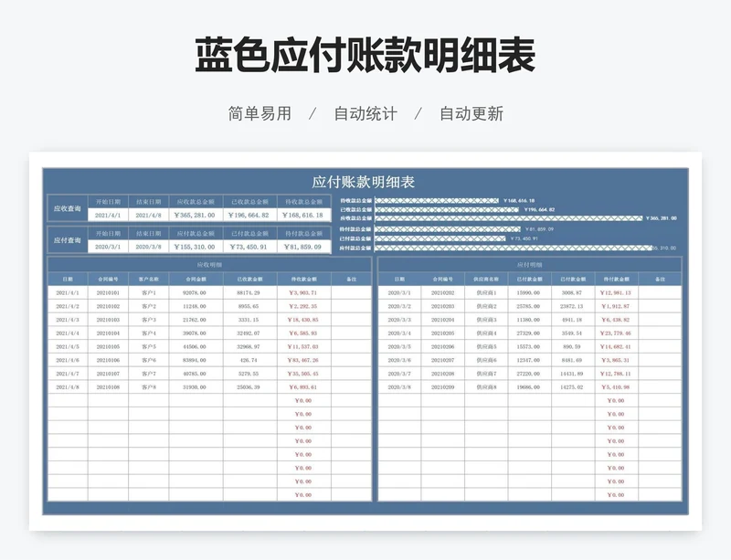Screen dimensions: 731x560
Task: Select the 2020/3/2 date cell
Action: coord(399,306)
